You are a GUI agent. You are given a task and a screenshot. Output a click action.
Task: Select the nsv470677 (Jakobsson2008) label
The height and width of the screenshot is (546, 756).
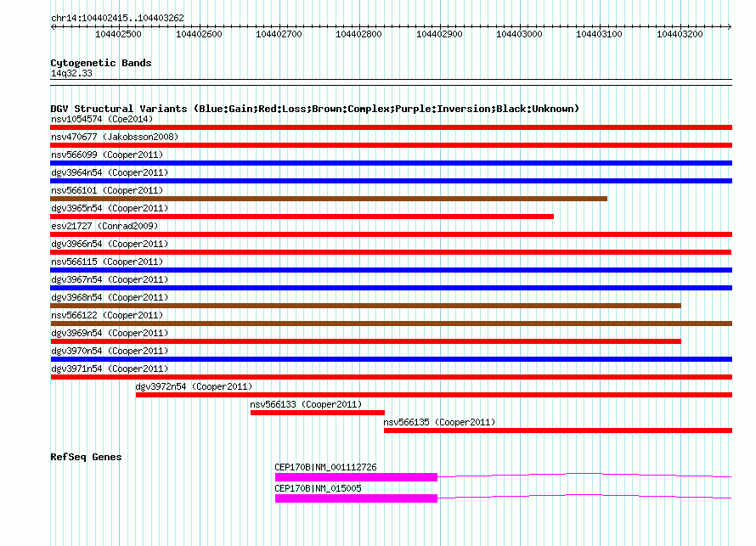pos(115,137)
